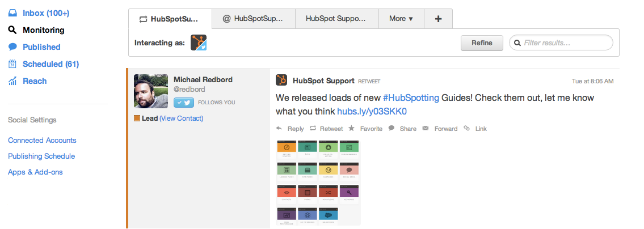Click the Forward envelope icon
Viewport: 644px width, 229px height.
[426, 129]
